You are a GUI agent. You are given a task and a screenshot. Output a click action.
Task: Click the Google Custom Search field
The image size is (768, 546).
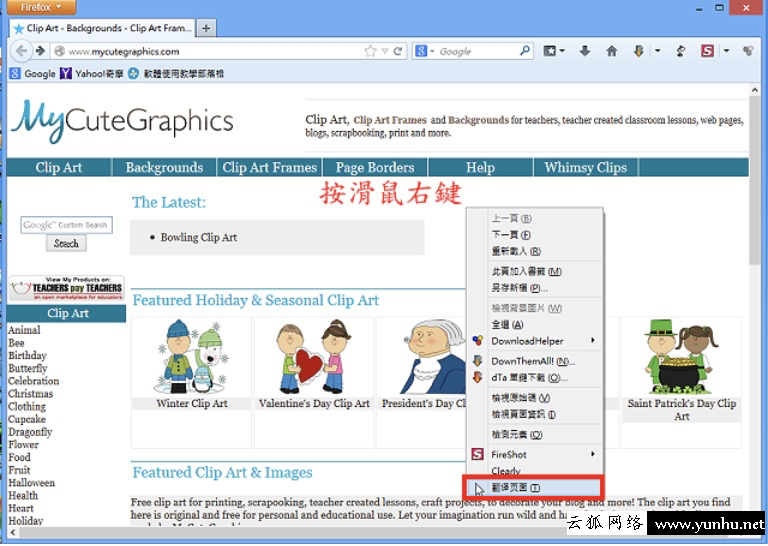[x=67, y=225]
